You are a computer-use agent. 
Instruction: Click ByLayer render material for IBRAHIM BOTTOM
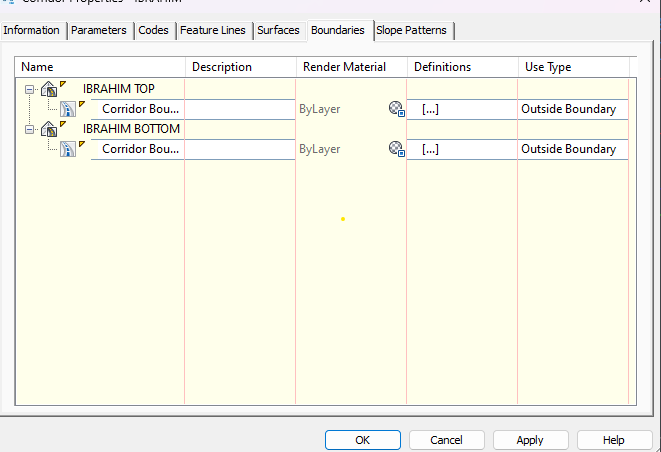pos(320,149)
